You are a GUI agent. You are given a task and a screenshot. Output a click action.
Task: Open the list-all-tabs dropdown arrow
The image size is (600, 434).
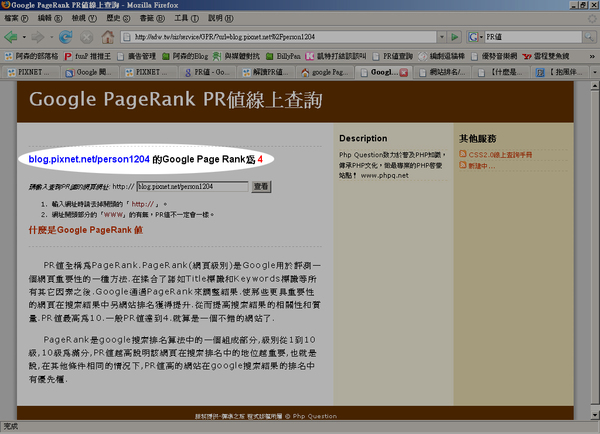pyautogui.click(x=595, y=72)
